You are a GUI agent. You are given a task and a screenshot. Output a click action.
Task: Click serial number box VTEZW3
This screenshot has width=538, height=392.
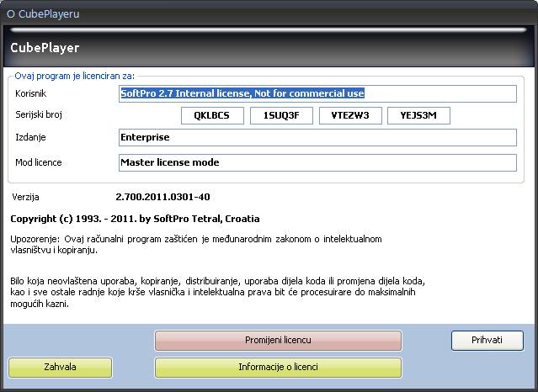[350, 115]
